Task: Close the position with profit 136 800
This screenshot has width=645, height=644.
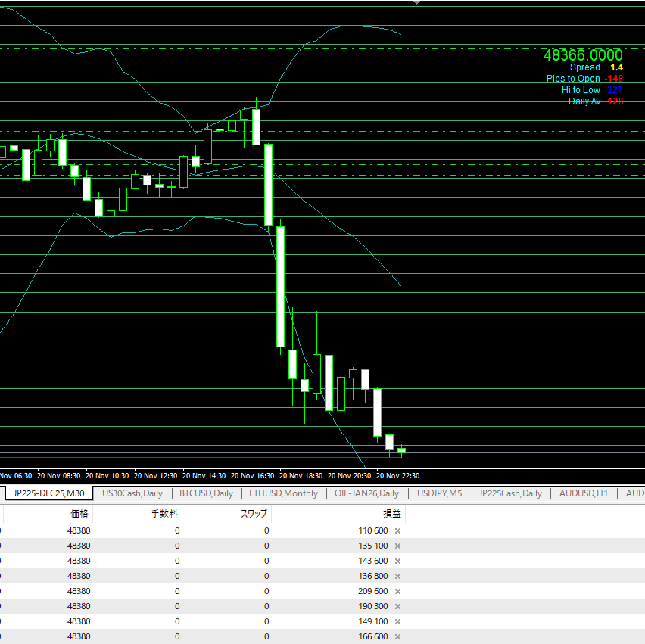Action: click(397, 576)
